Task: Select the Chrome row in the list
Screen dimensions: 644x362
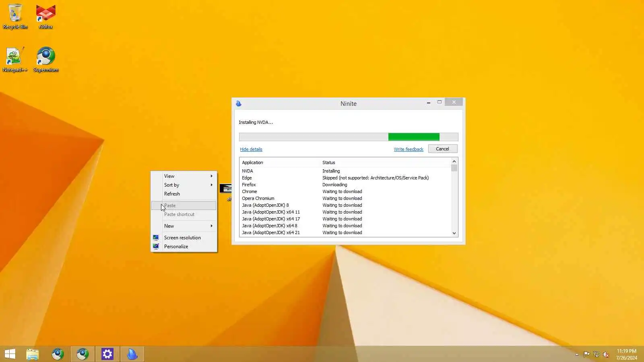Action: (x=345, y=191)
